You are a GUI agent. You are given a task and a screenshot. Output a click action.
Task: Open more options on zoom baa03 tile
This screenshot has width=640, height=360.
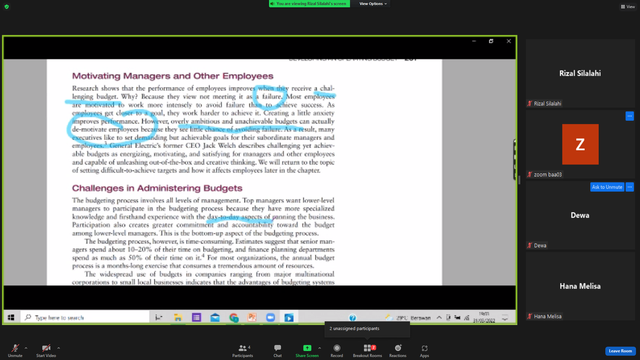[630, 116]
